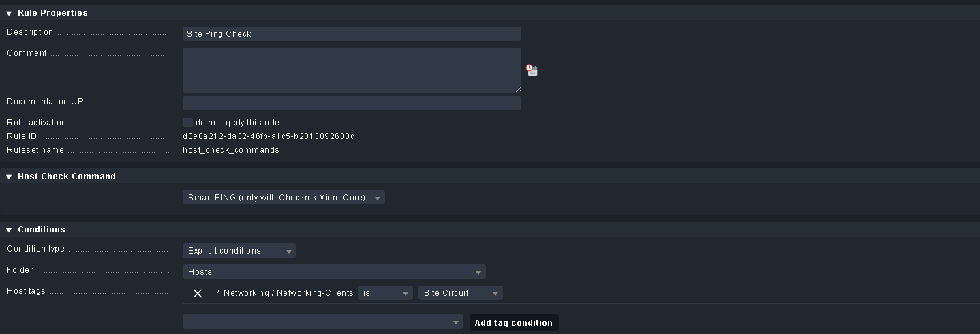Click the Description field containing Site Ping Check
The width and height of the screenshot is (980, 334).
pos(352,34)
